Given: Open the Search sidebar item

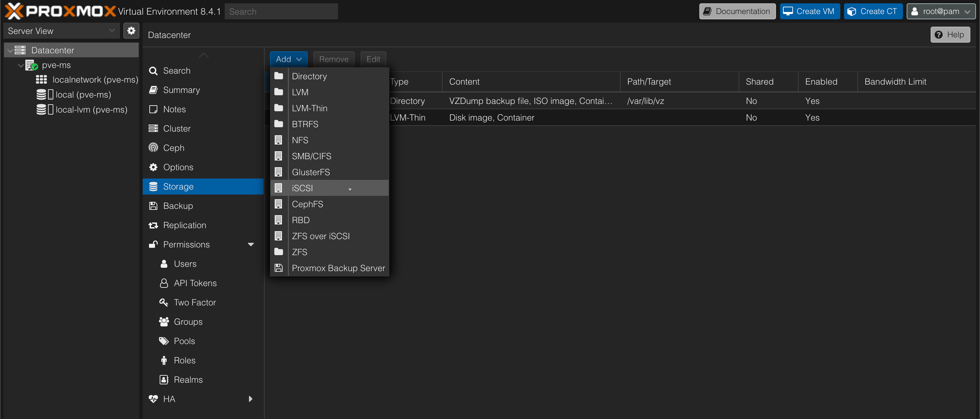Looking at the screenshot, I should 203,71.
